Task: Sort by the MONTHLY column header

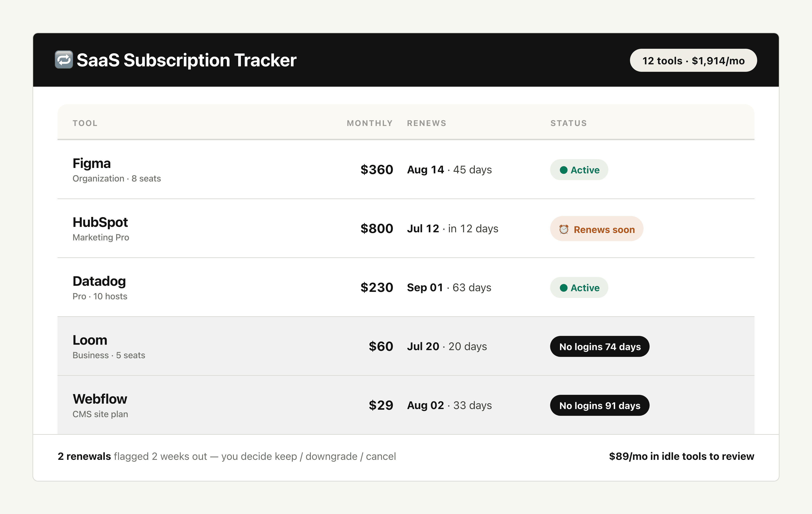Action: (370, 123)
